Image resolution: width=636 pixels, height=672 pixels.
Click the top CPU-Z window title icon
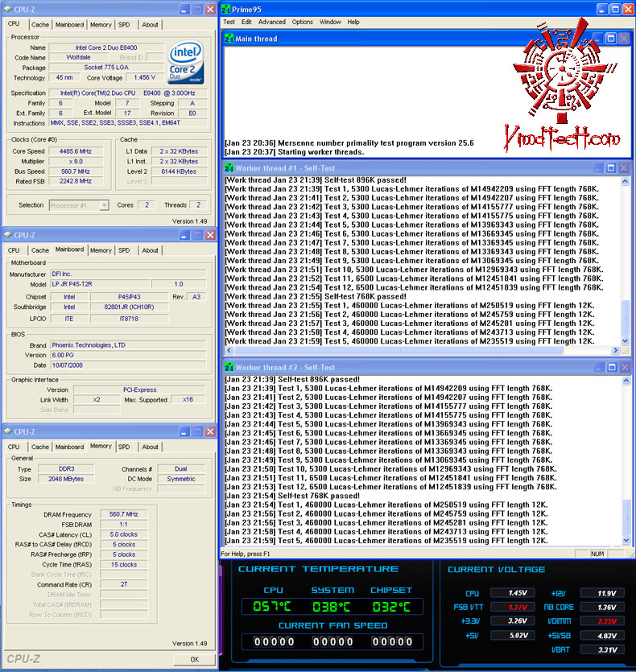(8, 9)
